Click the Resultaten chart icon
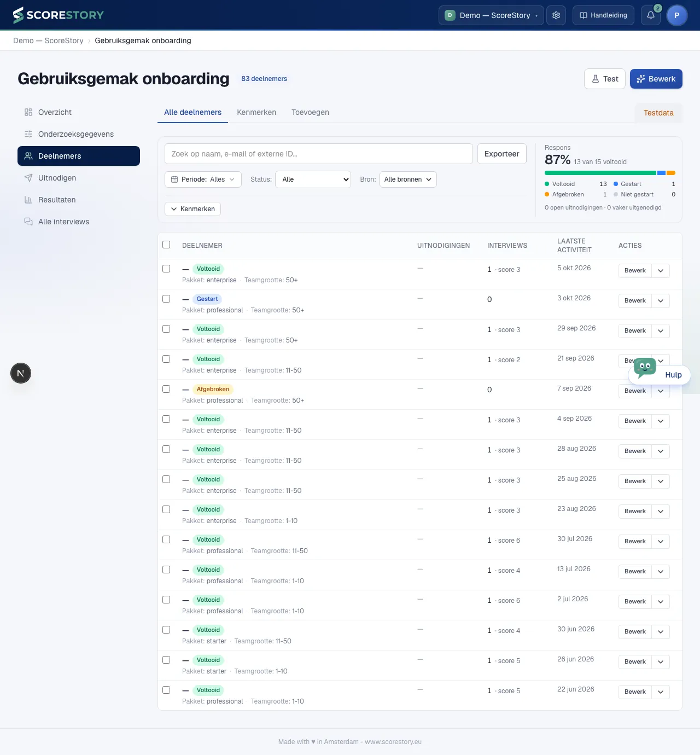This screenshot has height=755, width=700. (28, 200)
